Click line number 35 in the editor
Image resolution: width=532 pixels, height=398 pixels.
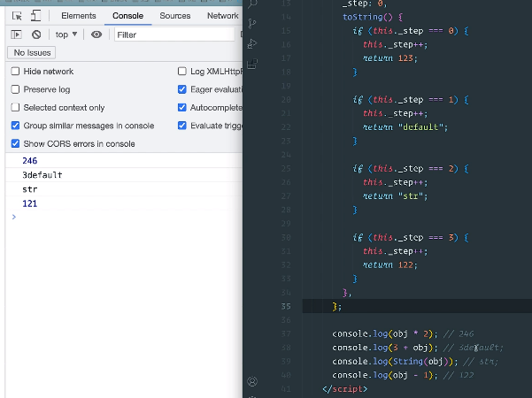point(286,307)
